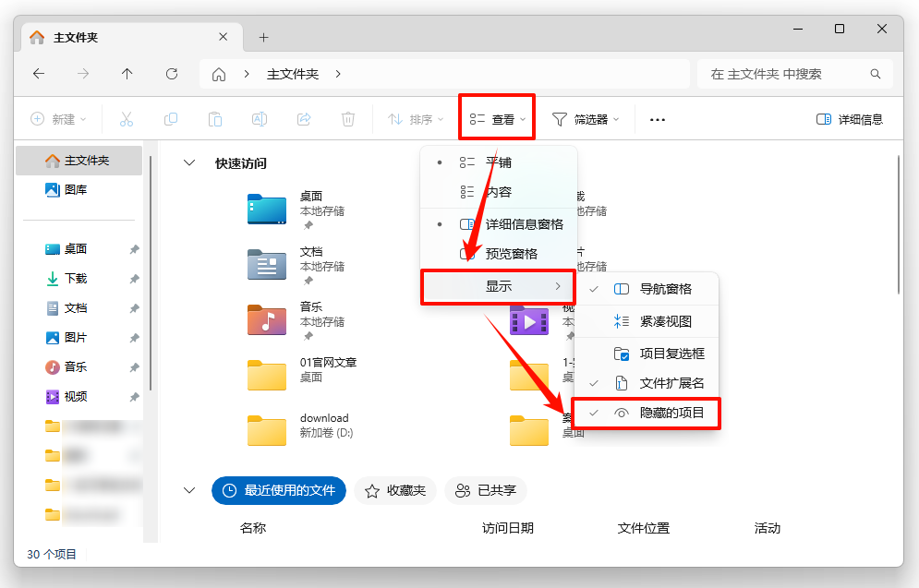Open the 排序 dropdown
The image size is (919, 588).
coord(415,119)
